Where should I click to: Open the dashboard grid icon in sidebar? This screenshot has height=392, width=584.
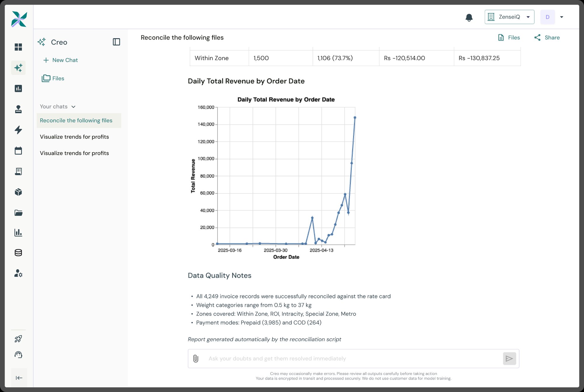click(x=18, y=47)
